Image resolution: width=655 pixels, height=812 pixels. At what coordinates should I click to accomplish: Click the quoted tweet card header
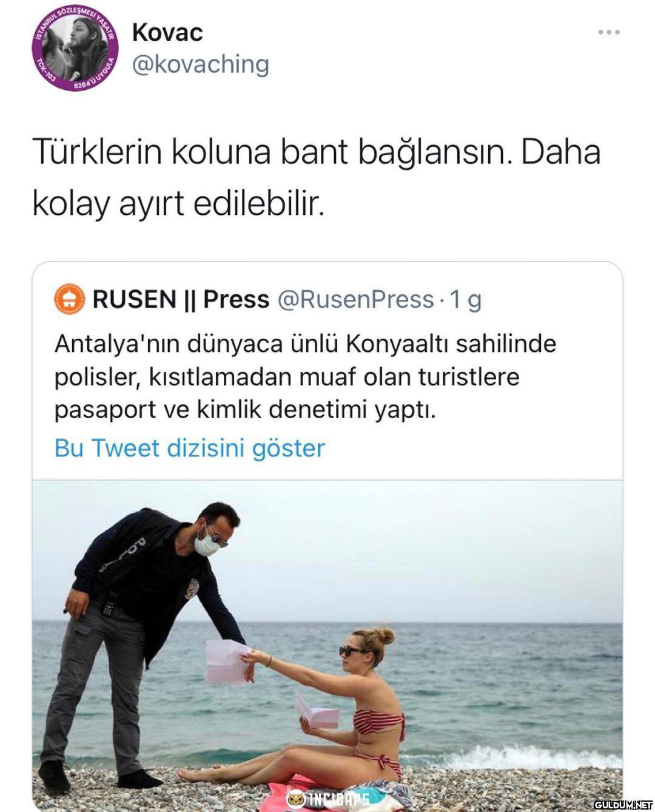[x=268, y=299]
